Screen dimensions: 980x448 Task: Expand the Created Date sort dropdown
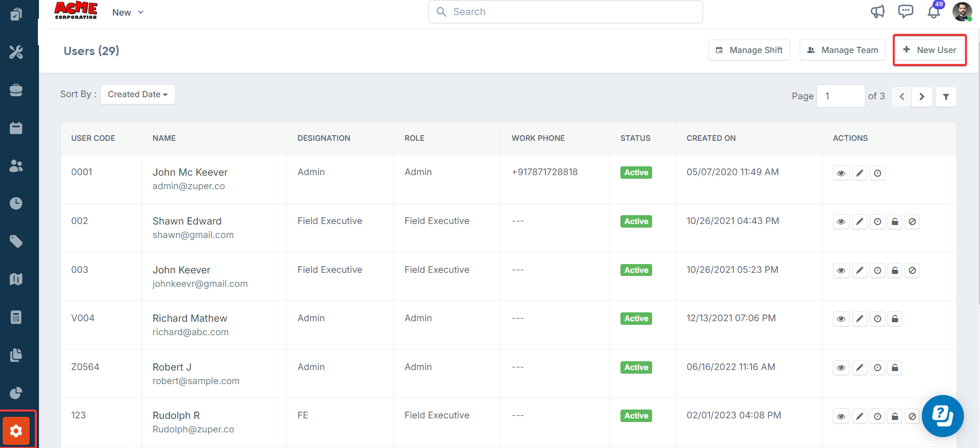(138, 95)
